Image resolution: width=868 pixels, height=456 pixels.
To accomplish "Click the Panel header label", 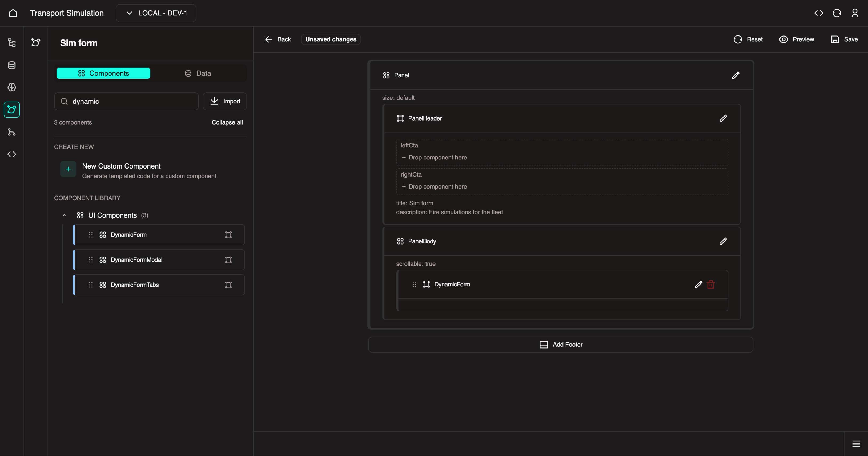I will [x=401, y=75].
